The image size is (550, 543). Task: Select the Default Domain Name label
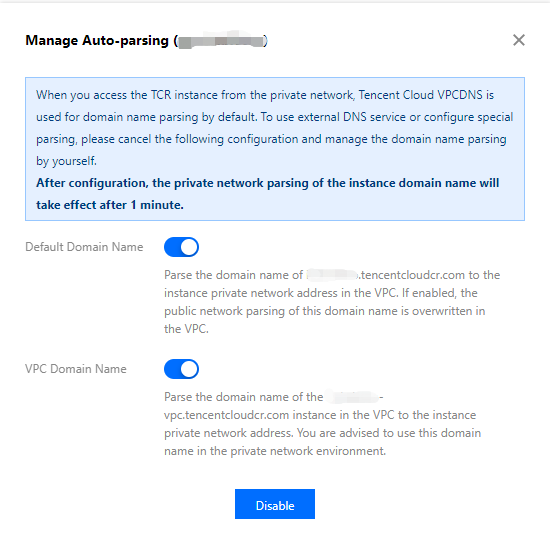point(84,247)
